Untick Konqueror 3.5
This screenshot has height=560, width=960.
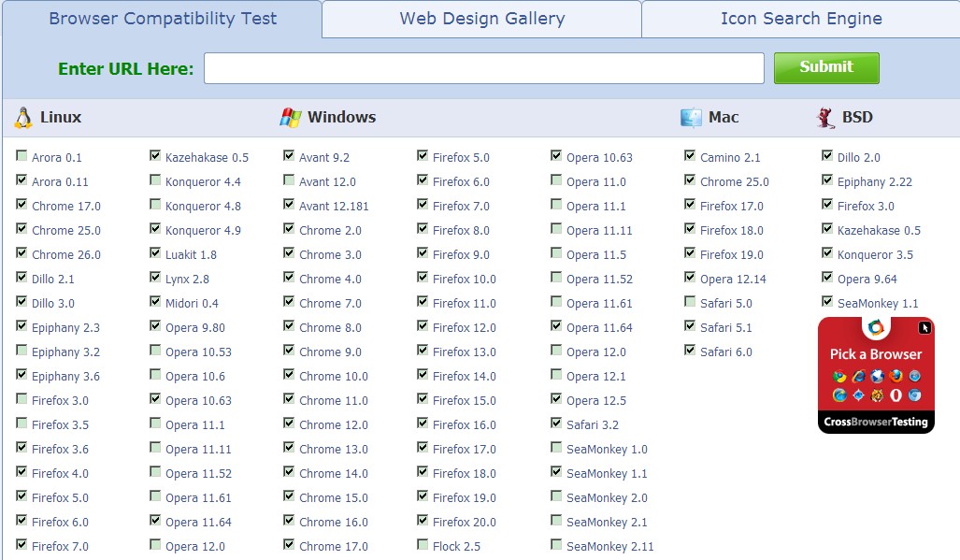pos(827,252)
